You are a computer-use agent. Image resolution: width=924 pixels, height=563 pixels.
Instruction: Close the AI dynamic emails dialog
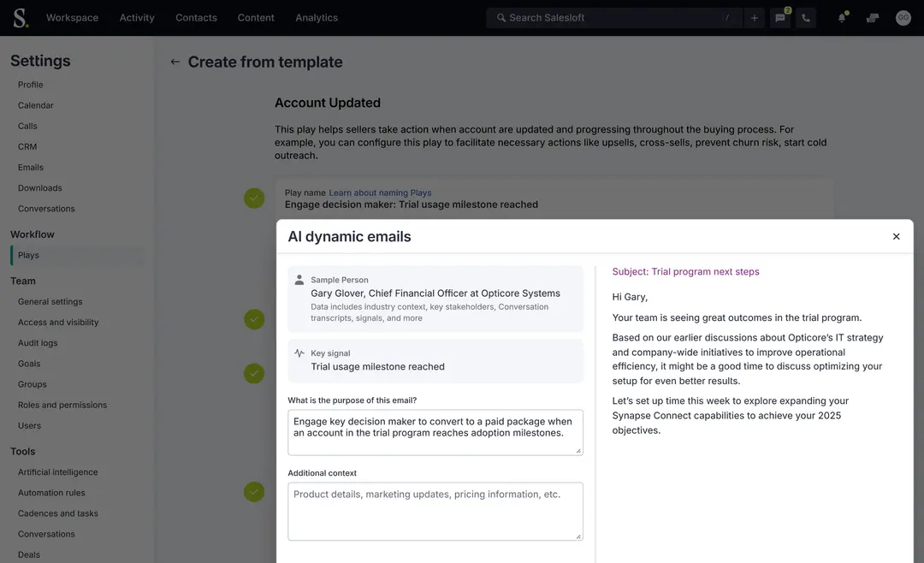pos(896,236)
